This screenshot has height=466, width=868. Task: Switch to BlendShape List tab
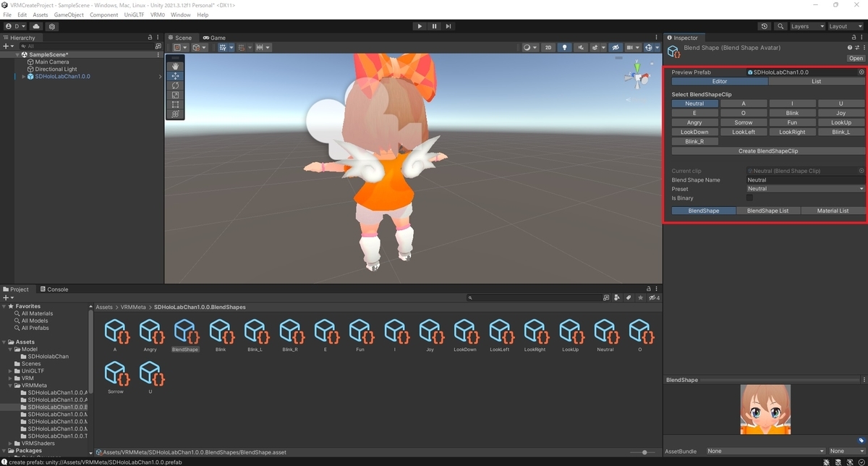point(768,211)
